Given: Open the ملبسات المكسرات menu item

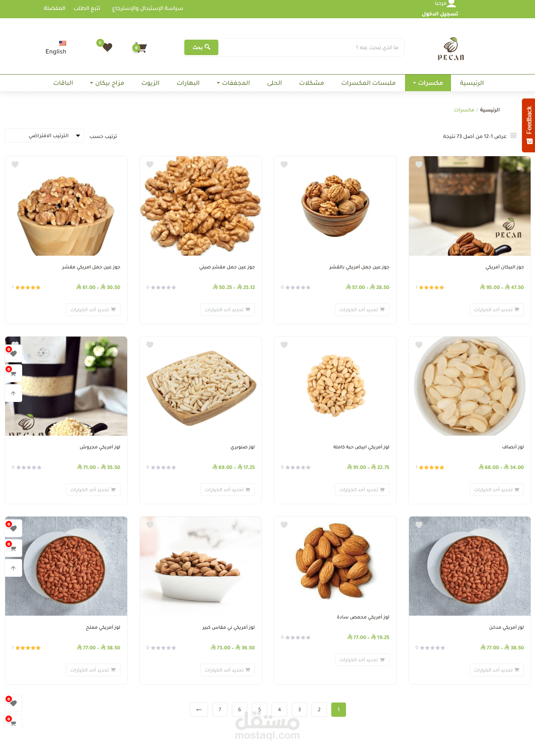Looking at the screenshot, I should [x=369, y=83].
